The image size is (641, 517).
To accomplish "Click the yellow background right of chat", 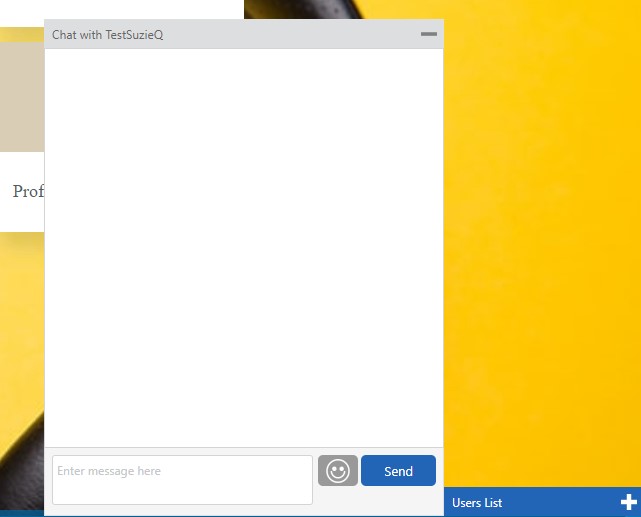I will click(540, 250).
